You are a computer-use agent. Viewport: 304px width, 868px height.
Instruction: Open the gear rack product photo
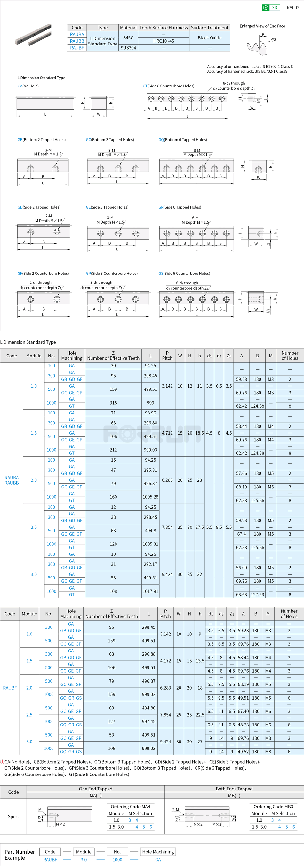(33, 35)
